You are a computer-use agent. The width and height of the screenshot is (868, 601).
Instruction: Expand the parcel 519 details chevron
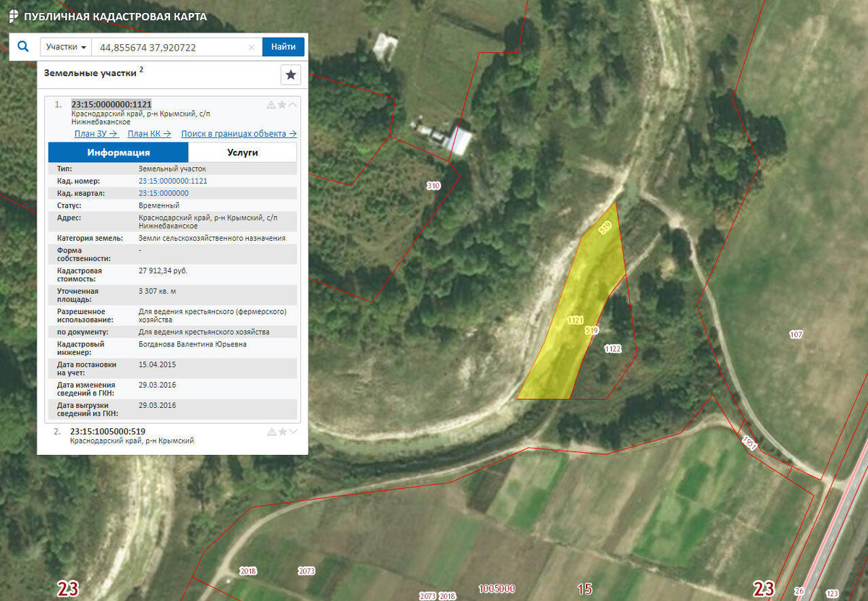pyautogui.click(x=293, y=432)
